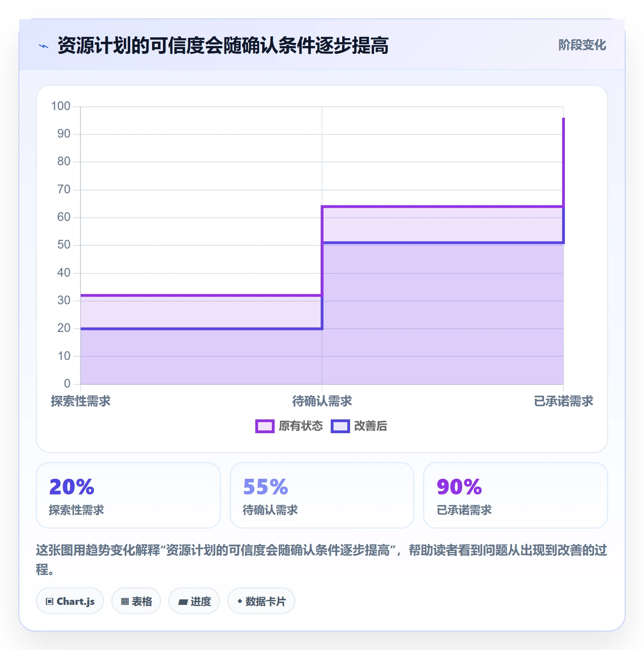This screenshot has height=650, width=644.
Task: Click the chart title 资源计划的可信度会随确认条件逐步提高
Action: point(223,46)
